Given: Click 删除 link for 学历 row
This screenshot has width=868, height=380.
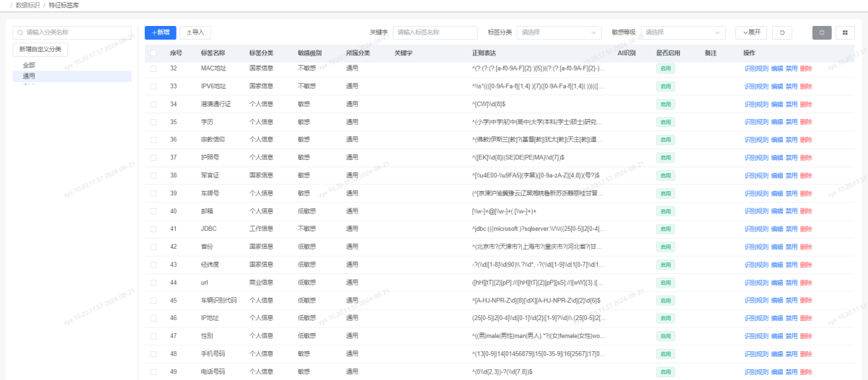Looking at the screenshot, I should click(x=805, y=122).
